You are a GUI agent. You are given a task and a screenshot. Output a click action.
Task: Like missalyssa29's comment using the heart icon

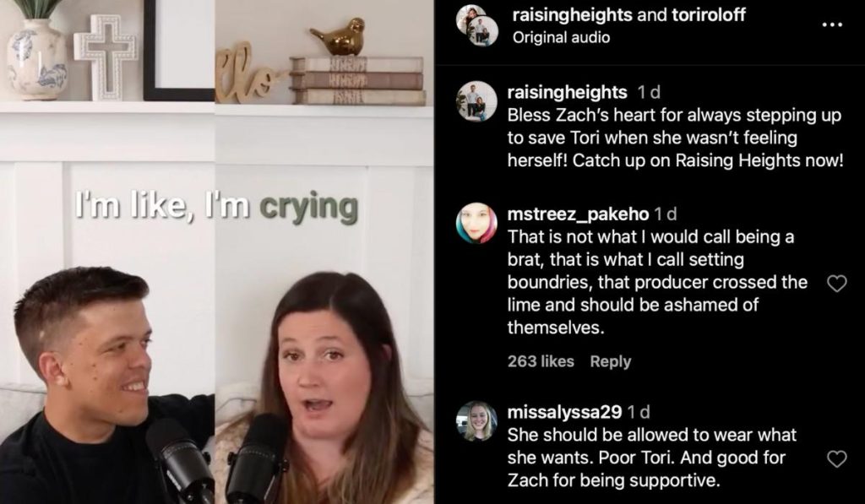point(837,458)
